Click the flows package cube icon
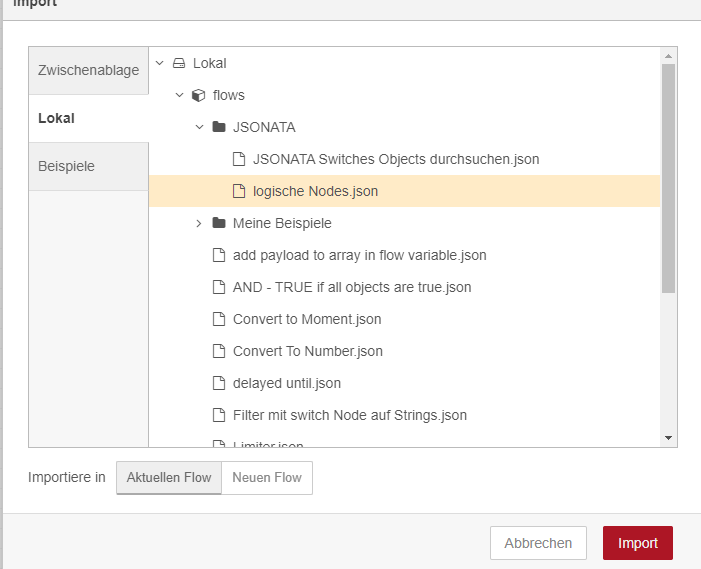Screen dimensions: 701x569 click(x=198, y=95)
